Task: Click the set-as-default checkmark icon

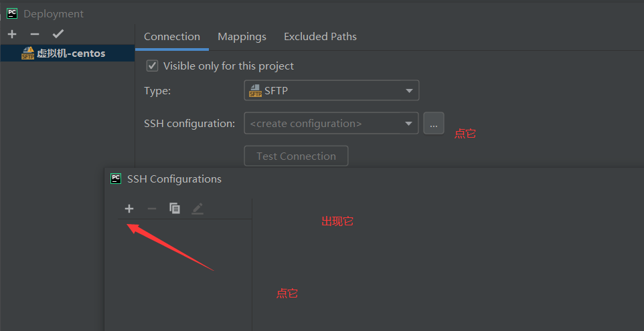Action: click(x=58, y=34)
